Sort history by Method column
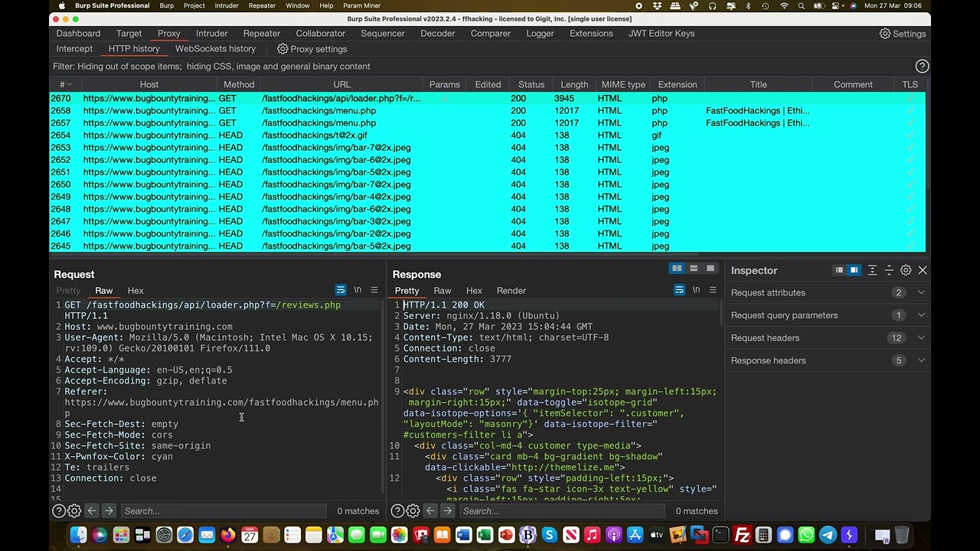The width and height of the screenshot is (980, 551). (239, 84)
